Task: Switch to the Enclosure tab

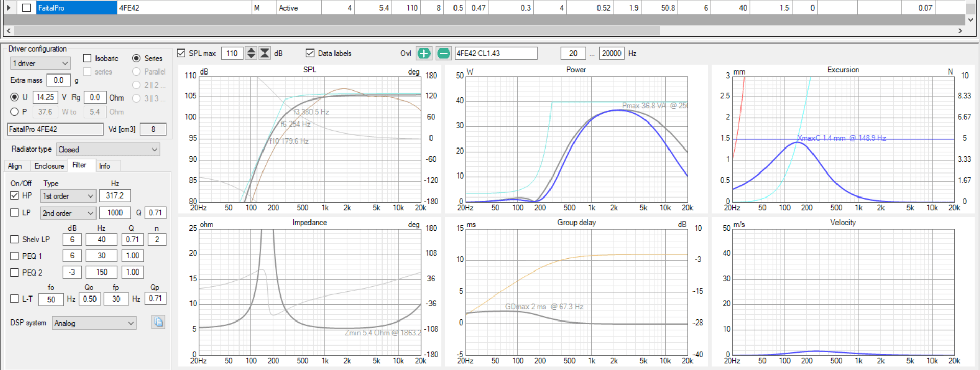Action: point(49,166)
